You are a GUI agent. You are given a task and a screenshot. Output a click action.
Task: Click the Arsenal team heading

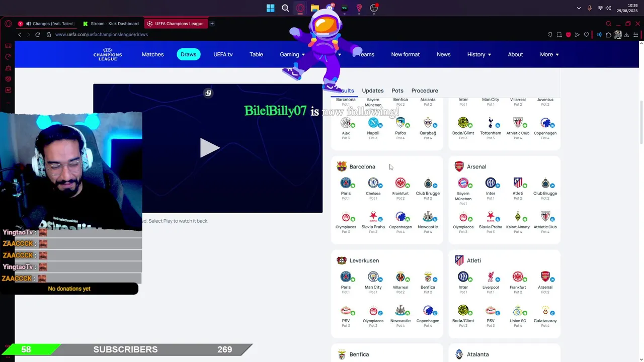476,166
